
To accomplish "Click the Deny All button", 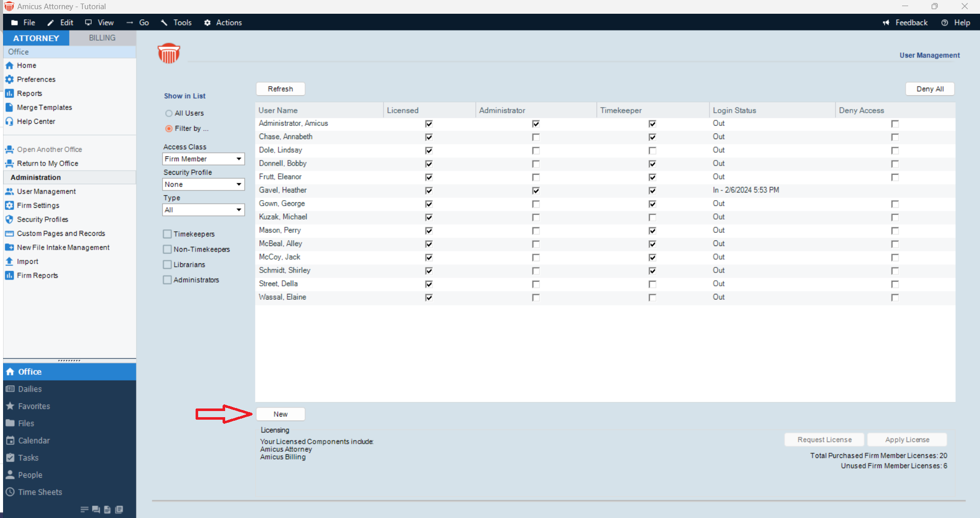I will (930, 89).
